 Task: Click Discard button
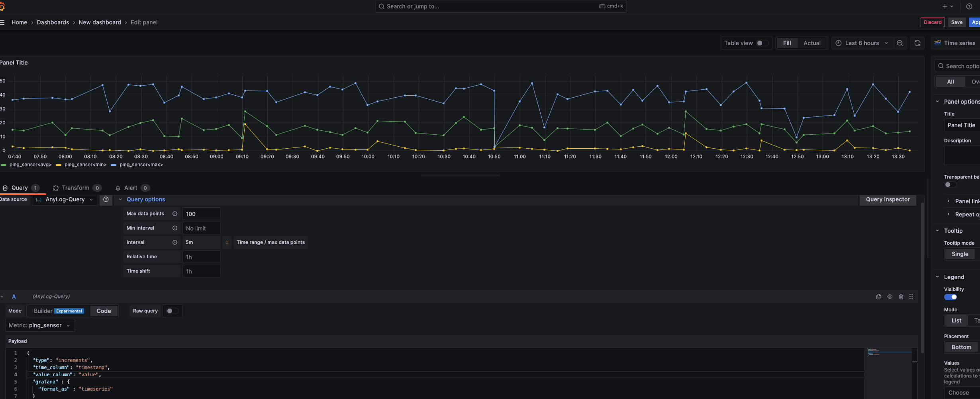click(933, 22)
